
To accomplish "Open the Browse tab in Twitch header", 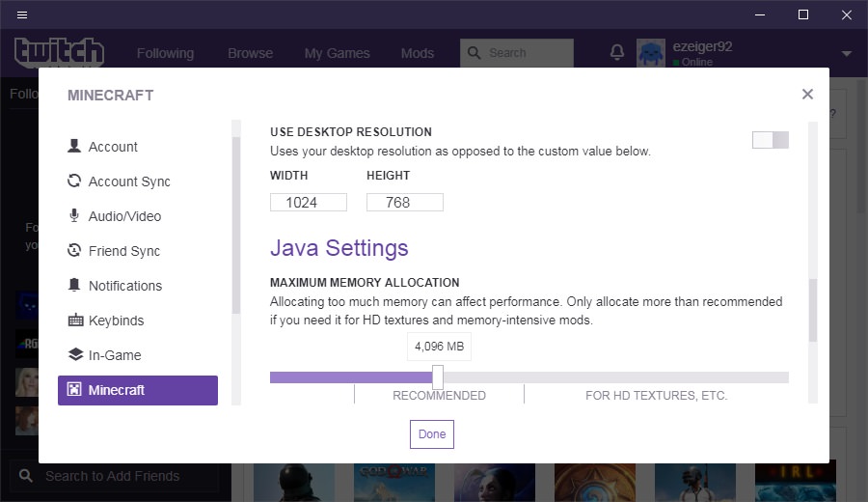I will coord(250,53).
